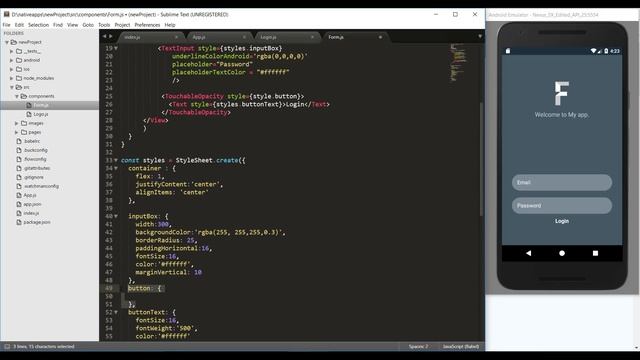Go to previous tab with left arrow

pos(104,36)
